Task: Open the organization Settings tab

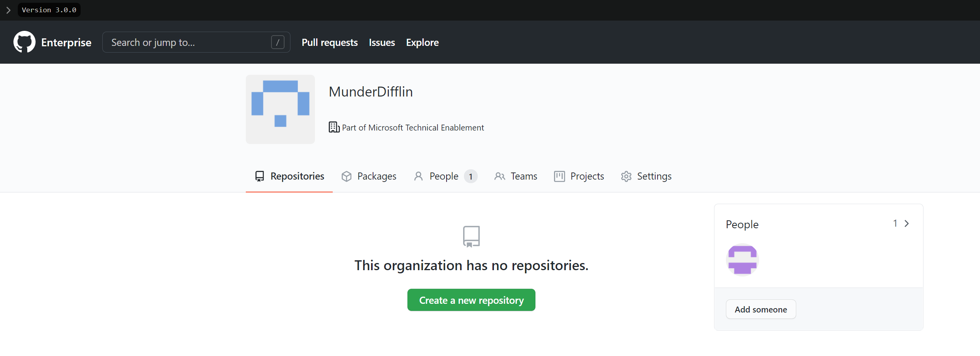Action: pyautogui.click(x=646, y=176)
